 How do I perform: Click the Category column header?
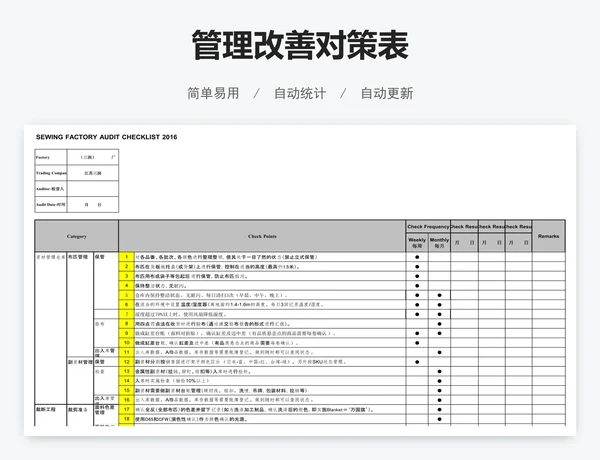pyautogui.click(x=77, y=236)
